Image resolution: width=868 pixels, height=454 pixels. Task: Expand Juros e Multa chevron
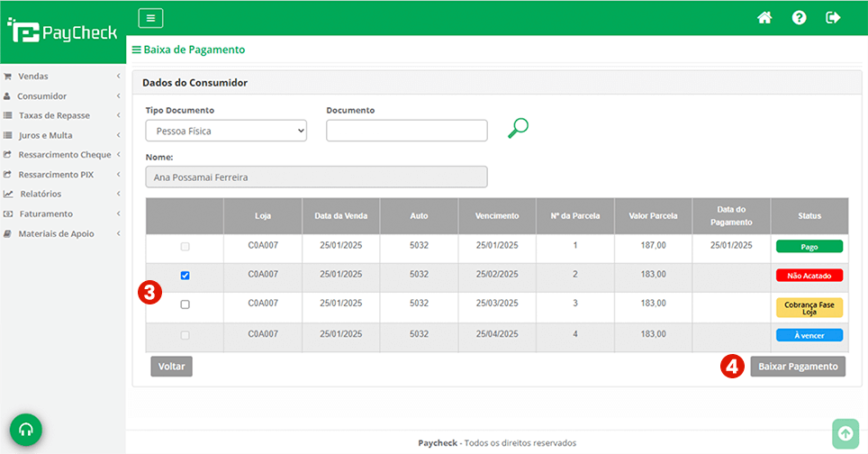point(119,136)
